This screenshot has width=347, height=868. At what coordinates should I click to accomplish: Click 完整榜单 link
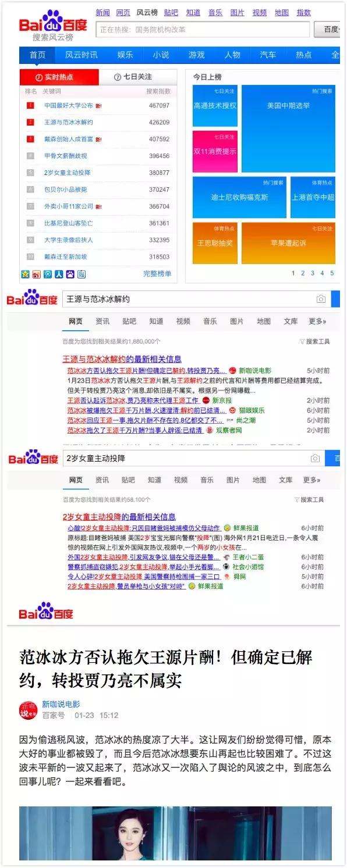(157, 273)
